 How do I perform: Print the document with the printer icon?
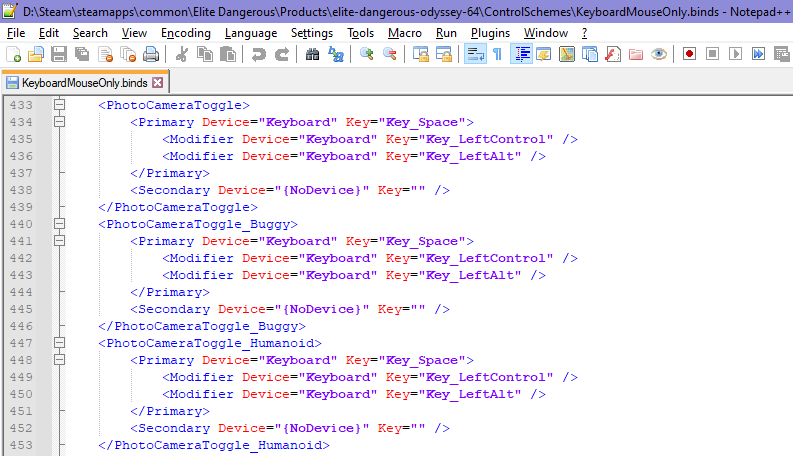[x=151, y=54]
